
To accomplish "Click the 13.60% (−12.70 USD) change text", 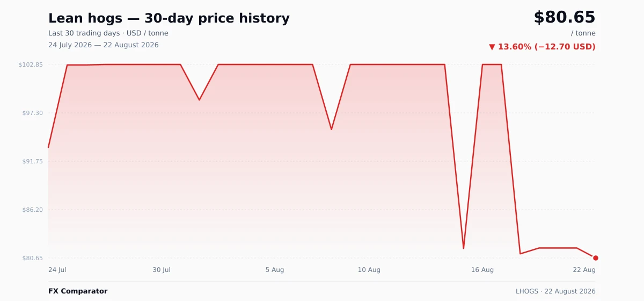I will pos(547,47).
